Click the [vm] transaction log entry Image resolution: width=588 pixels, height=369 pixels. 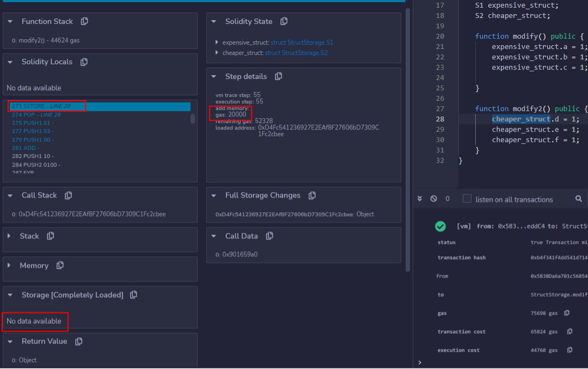(x=522, y=226)
